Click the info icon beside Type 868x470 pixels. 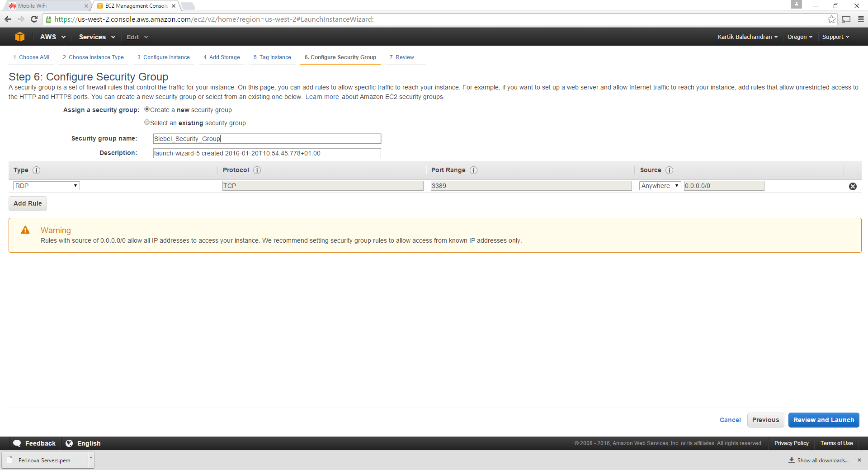point(37,170)
